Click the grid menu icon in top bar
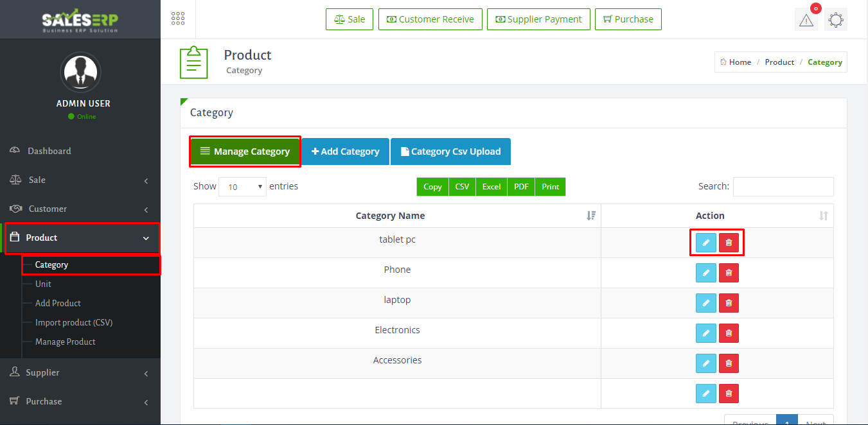The image size is (868, 425). click(x=178, y=19)
